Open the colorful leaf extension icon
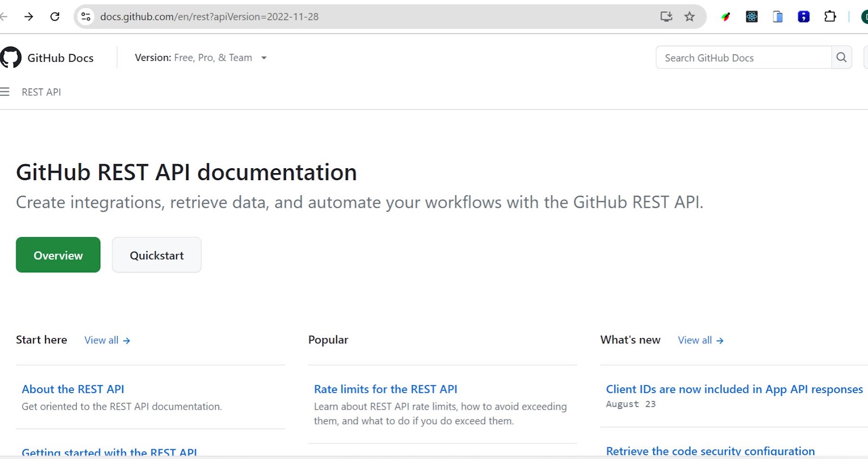Screen dimensions: 868x459 coord(725,17)
